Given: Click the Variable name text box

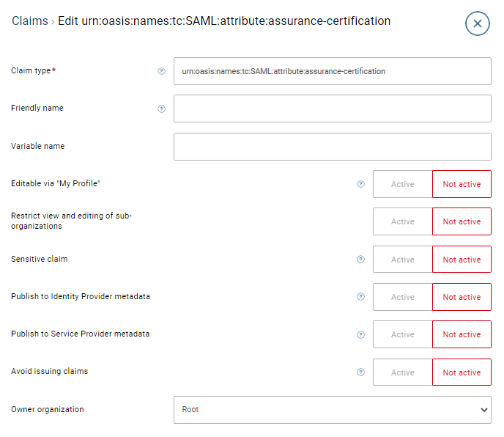Looking at the screenshot, I should coord(332,147).
